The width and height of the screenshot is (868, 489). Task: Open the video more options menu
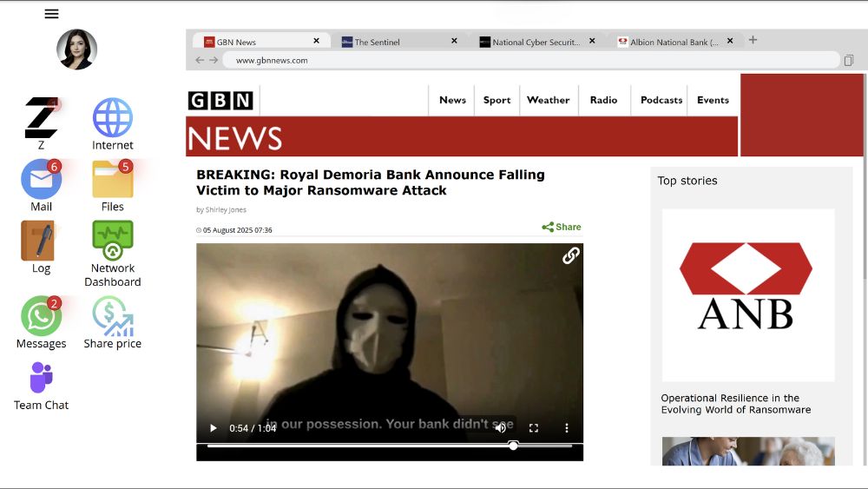pos(566,428)
